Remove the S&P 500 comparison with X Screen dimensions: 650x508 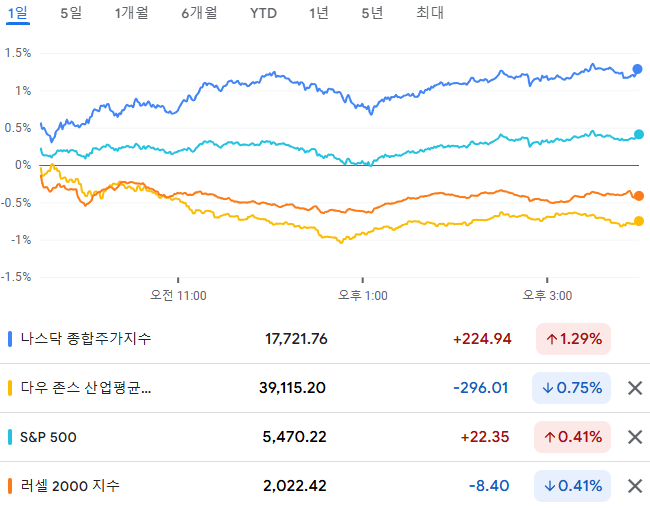coord(635,437)
